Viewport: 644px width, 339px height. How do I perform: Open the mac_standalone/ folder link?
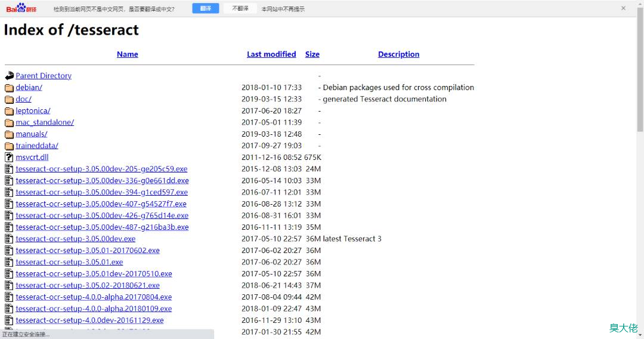point(45,122)
